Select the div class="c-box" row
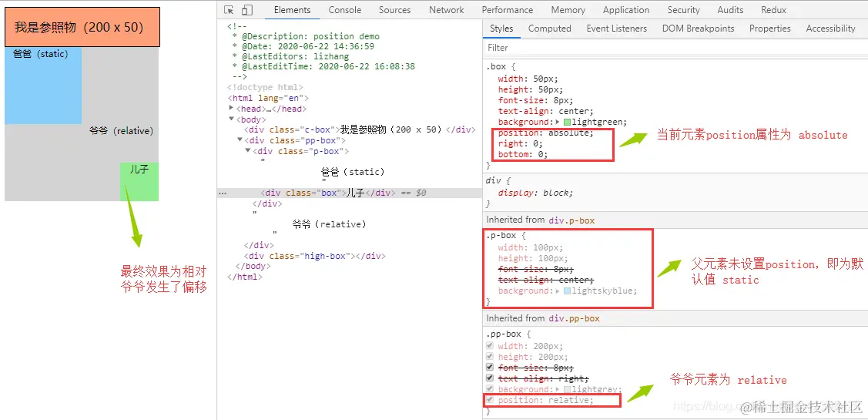This screenshot has width=868, height=420. coord(360,129)
